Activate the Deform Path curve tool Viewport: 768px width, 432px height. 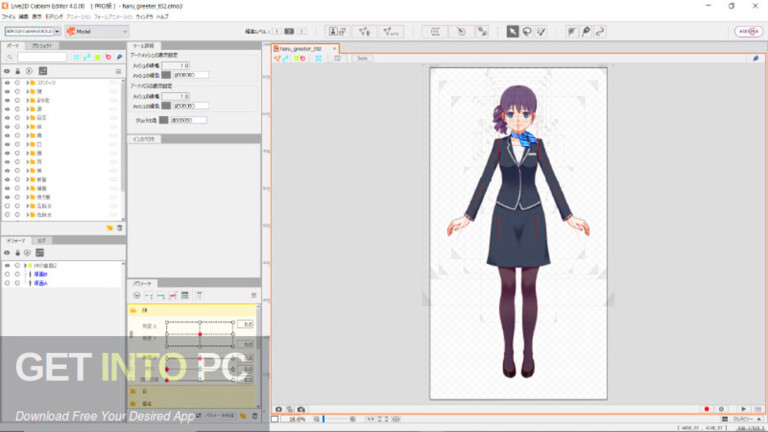[600, 31]
